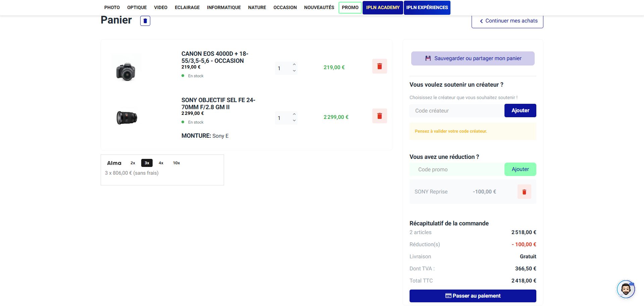Remove the SONY Reprise discount

point(524,192)
